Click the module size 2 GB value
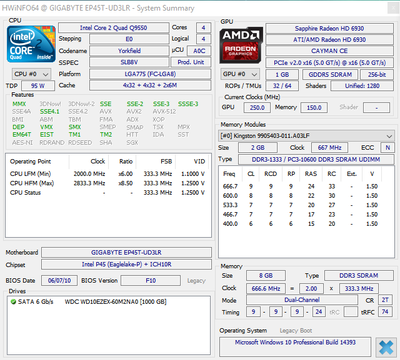 (258, 147)
